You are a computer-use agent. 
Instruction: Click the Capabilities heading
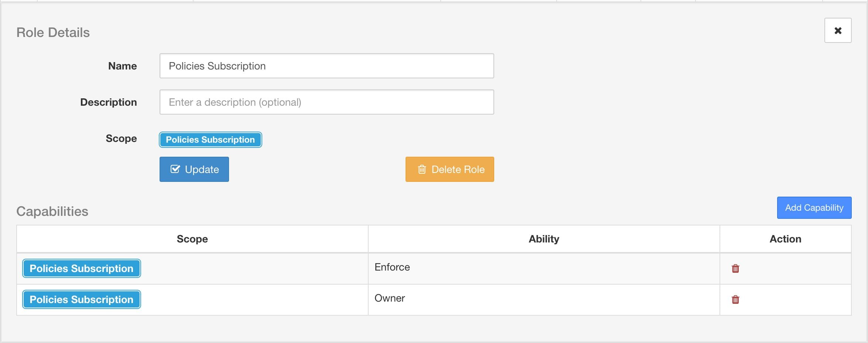pos(52,211)
